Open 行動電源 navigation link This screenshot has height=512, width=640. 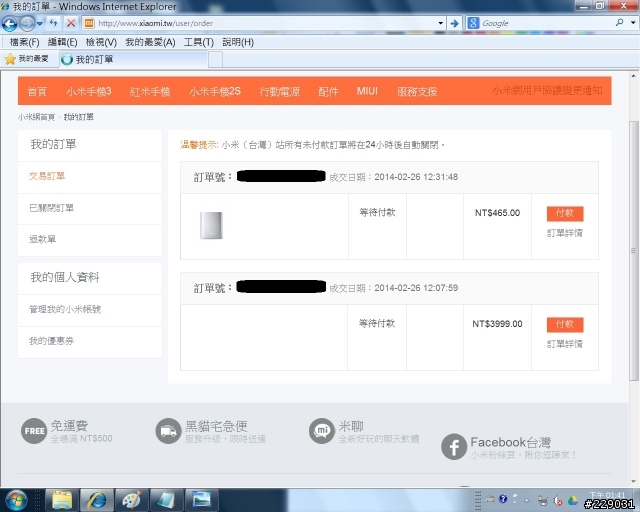click(280, 91)
